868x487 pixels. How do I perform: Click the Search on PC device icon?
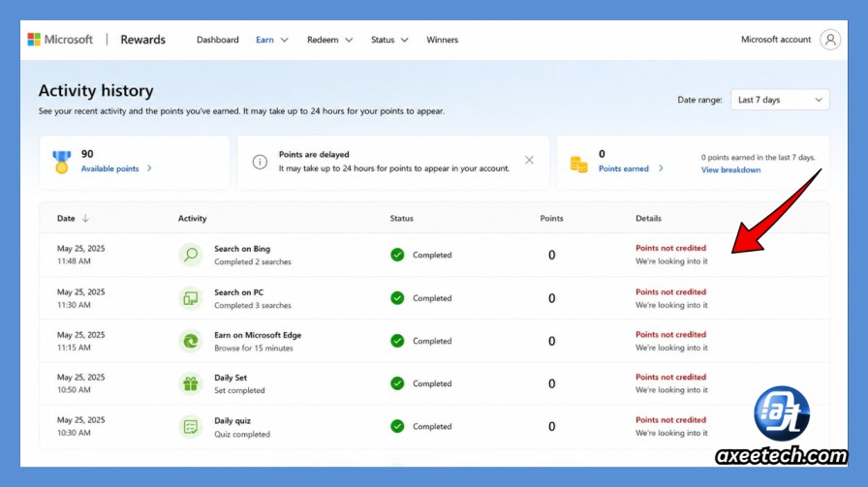pyautogui.click(x=191, y=298)
